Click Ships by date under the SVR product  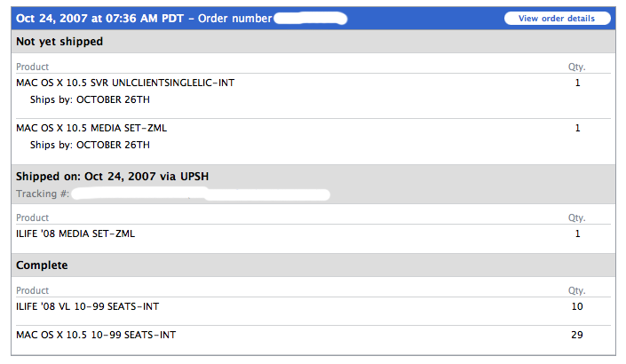tap(90, 99)
